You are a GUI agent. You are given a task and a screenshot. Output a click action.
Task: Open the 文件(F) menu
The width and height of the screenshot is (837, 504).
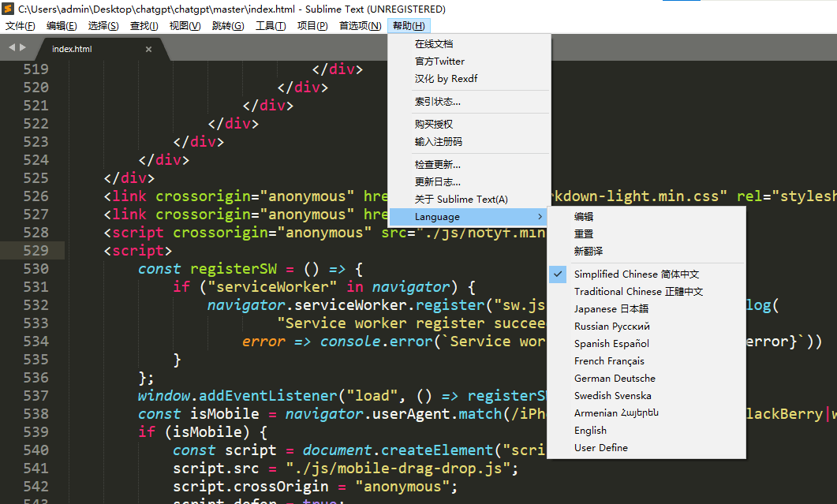tap(21, 25)
